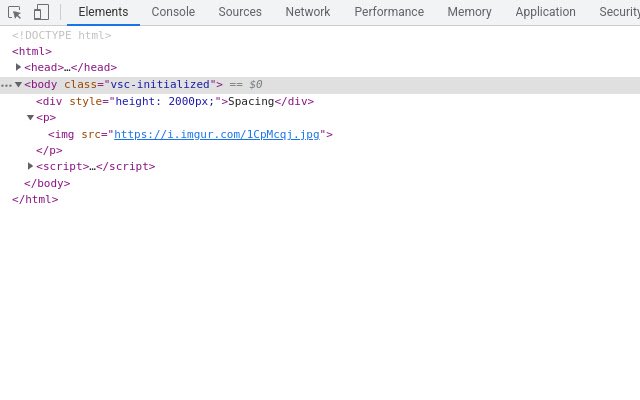Expand the collapsed script element

pyautogui.click(x=30, y=166)
